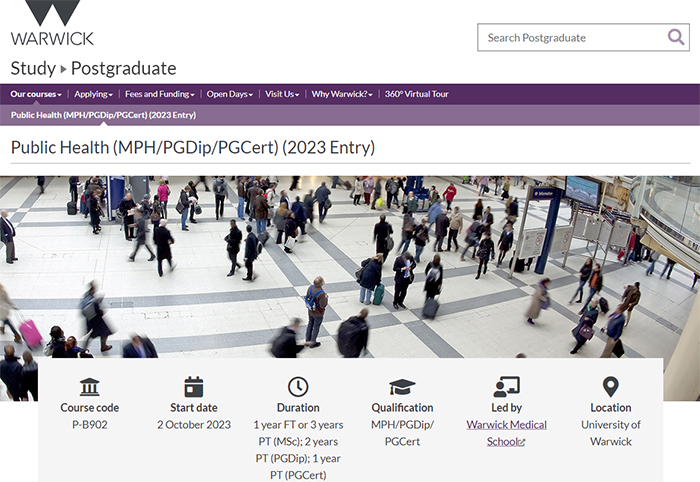Click the Location pin icon

(x=611, y=386)
